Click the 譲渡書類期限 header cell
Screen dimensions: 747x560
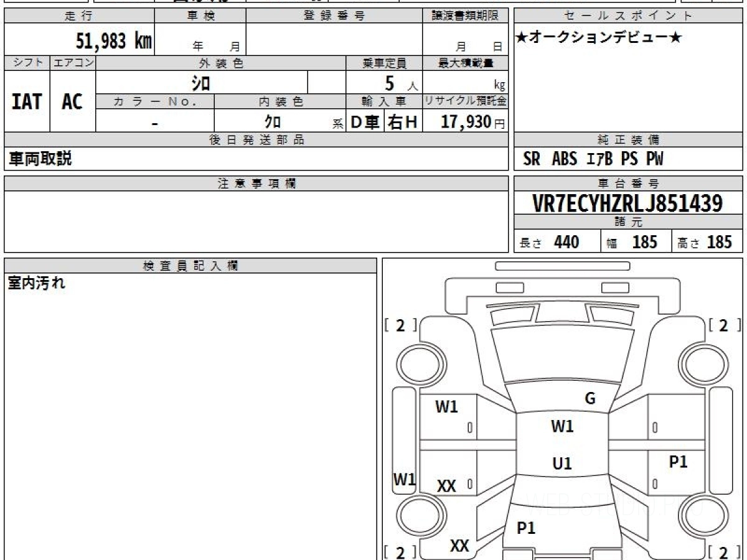tap(465, 17)
